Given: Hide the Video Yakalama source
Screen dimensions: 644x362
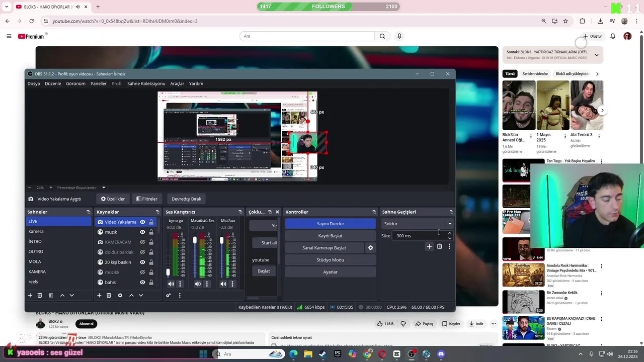Looking at the screenshot, I should click(x=142, y=222).
